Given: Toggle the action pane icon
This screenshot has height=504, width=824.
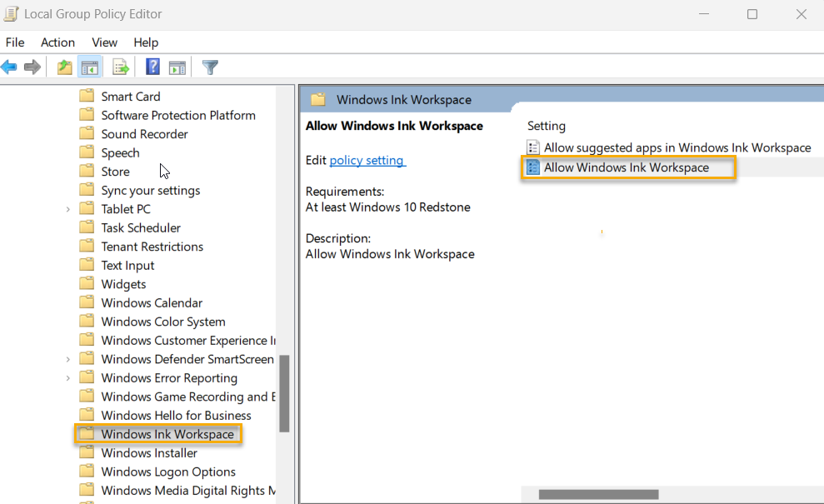Looking at the screenshot, I should [x=177, y=67].
